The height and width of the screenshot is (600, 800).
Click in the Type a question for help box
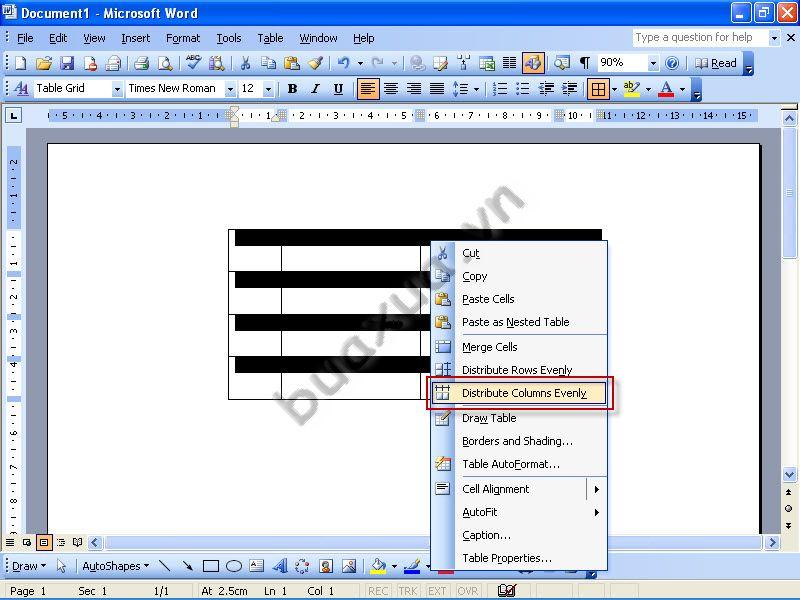700,38
